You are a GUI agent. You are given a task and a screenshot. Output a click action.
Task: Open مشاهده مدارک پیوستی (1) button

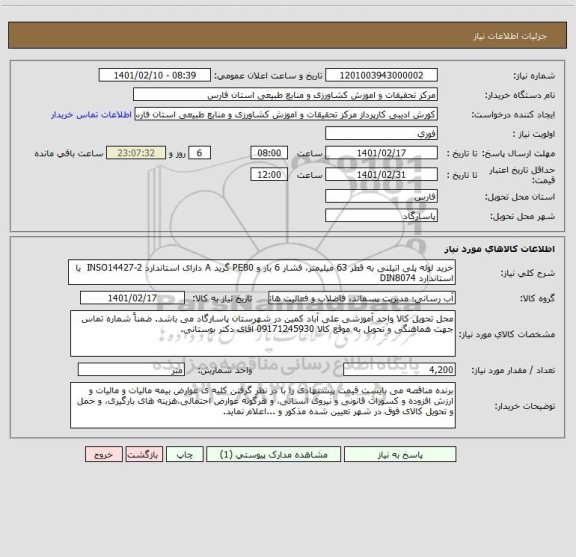274,454
